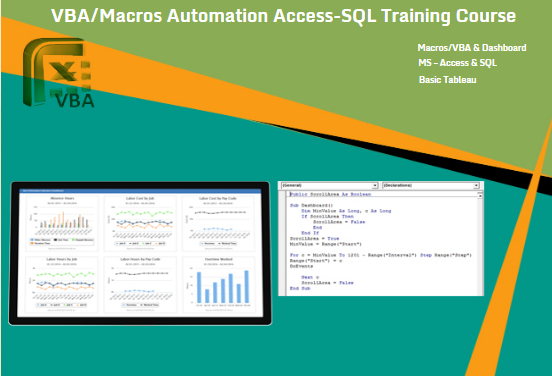This screenshot has height=376, width=552.
Task: Click the 'For c = MinValue To' line
Action: pyautogui.click(x=381, y=255)
